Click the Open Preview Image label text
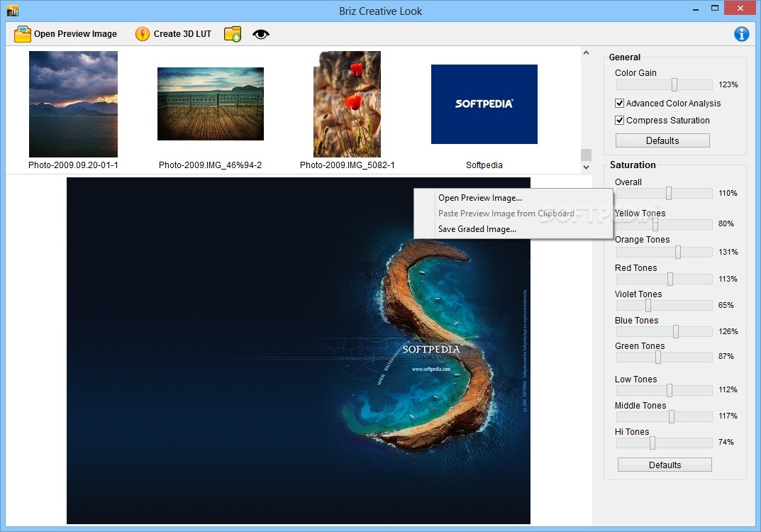This screenshot has height=532, width=761. (75, 34)
